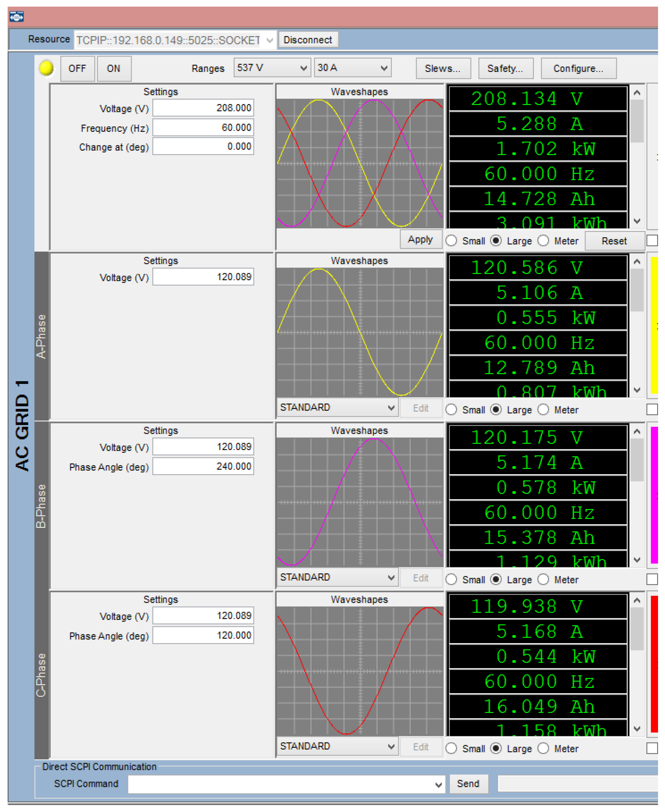Click the Disconnect button
Screen dimensions: 665x812
[x=308, y=40]
